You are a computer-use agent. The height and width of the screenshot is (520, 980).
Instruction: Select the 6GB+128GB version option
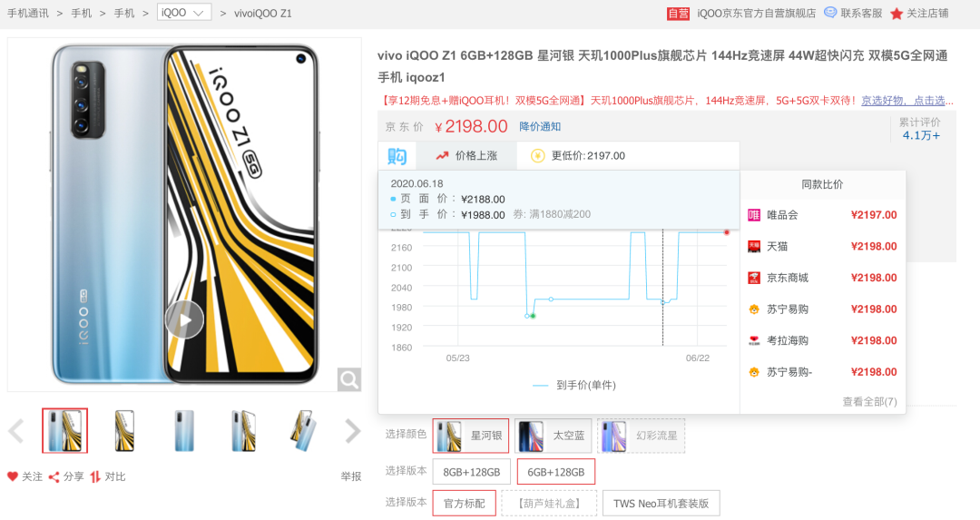(x=555, y=472)
